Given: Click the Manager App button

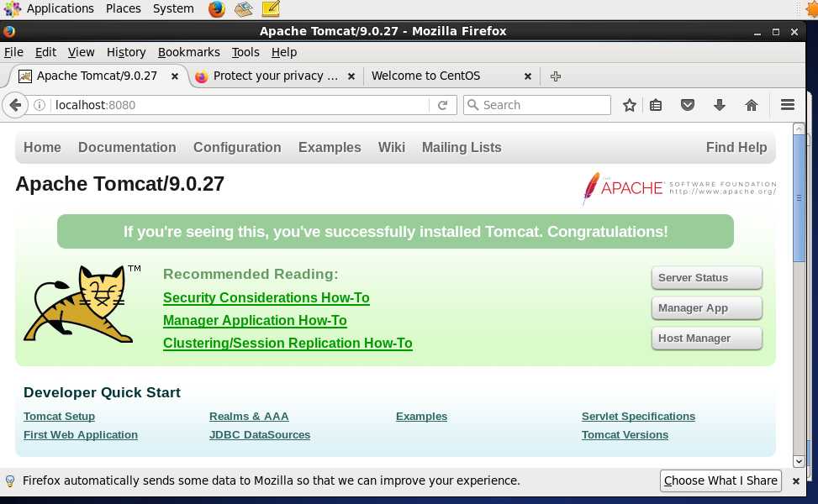Looking at the screenshot, I should click(x=706, y=308).
